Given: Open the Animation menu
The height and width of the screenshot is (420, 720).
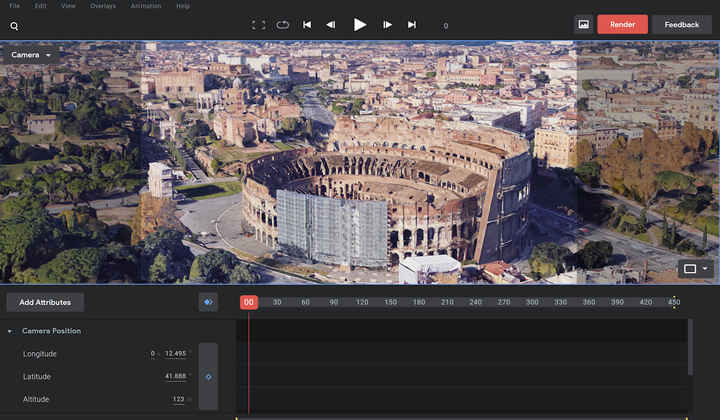Looking at the screenshot, I should (x=146, y=6).
